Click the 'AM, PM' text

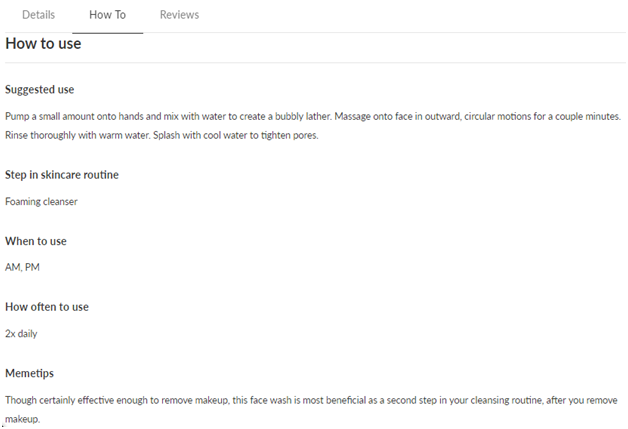point(22,267)
